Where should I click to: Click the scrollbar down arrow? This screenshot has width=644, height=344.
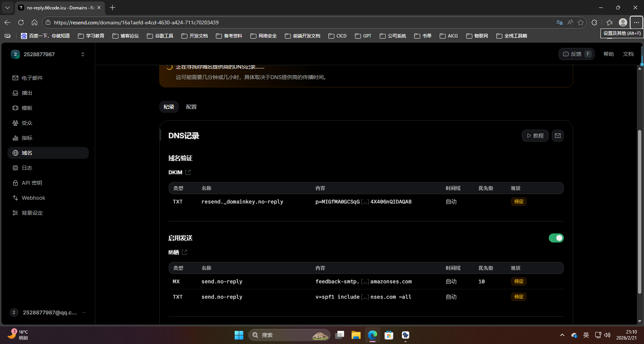tap(640, 321)
